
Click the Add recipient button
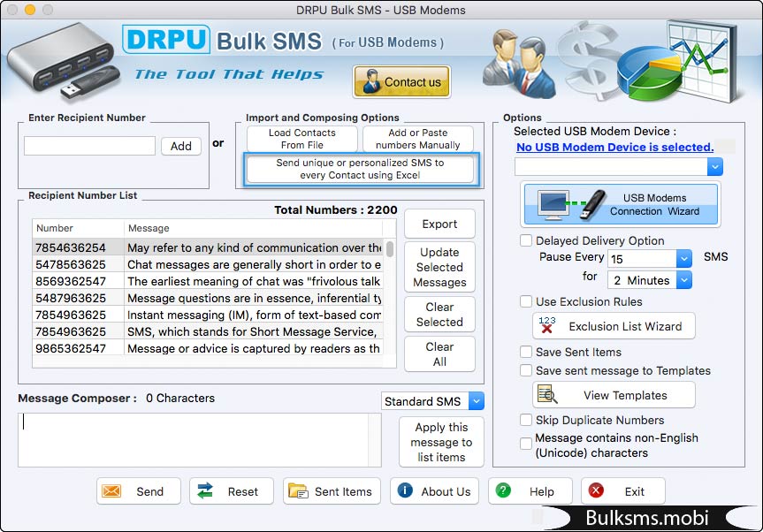click(181, 146)
